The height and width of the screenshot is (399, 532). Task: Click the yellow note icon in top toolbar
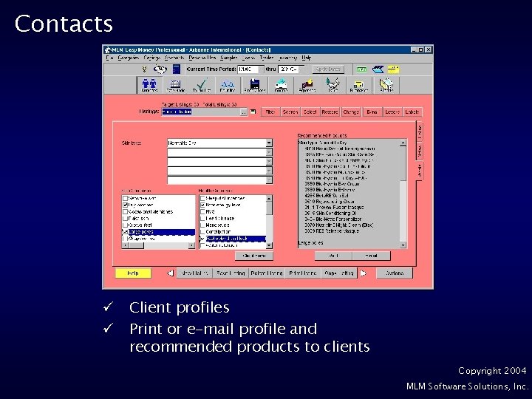click(393, 69)
